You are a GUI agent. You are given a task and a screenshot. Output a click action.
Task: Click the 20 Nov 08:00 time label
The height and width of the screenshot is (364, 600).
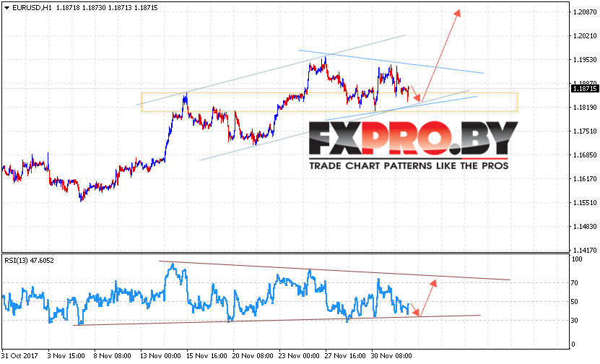pyautogui.click(x=253, y=356)
